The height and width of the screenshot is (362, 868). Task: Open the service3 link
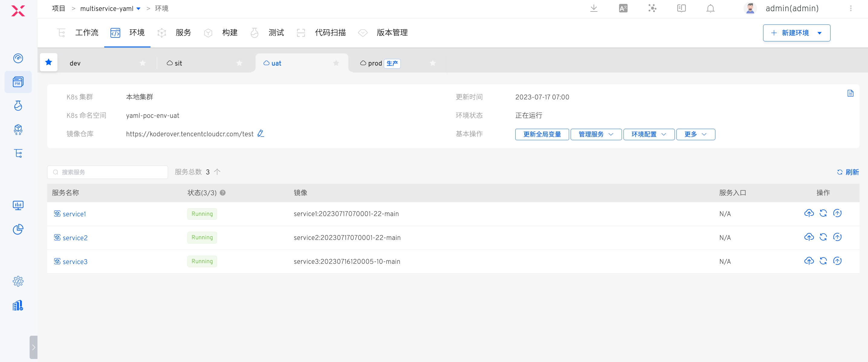point(75,262)
